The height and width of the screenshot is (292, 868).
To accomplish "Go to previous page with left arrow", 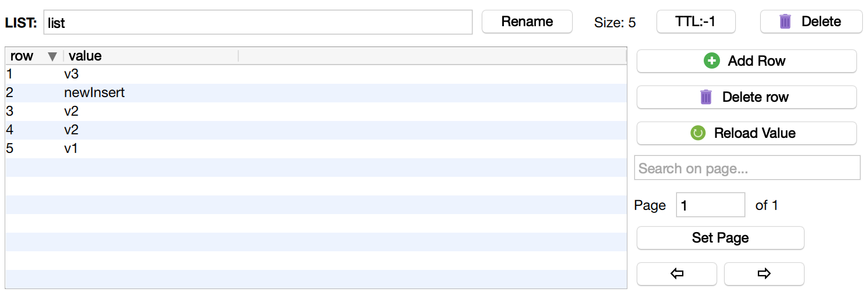I will 676,274.
